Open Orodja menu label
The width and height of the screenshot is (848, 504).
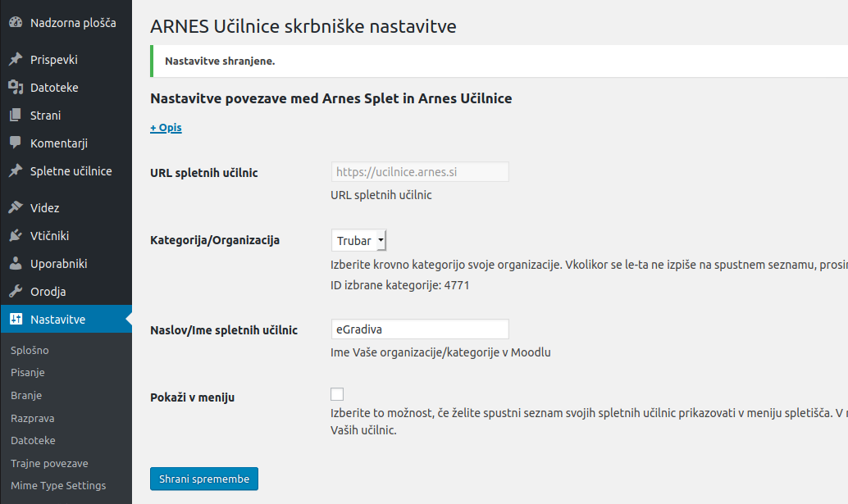click(x=48, y=292)
